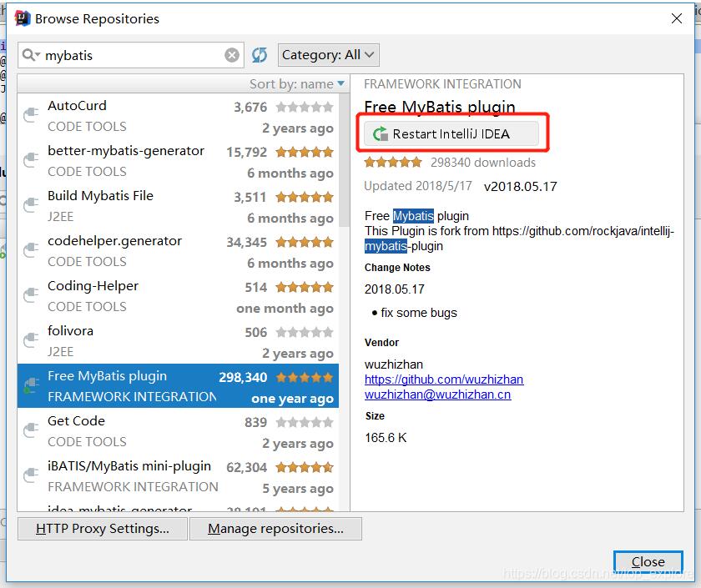Click the rating stars of codehelper.generator
Viewport: 701px width, 588px height.
305,242
